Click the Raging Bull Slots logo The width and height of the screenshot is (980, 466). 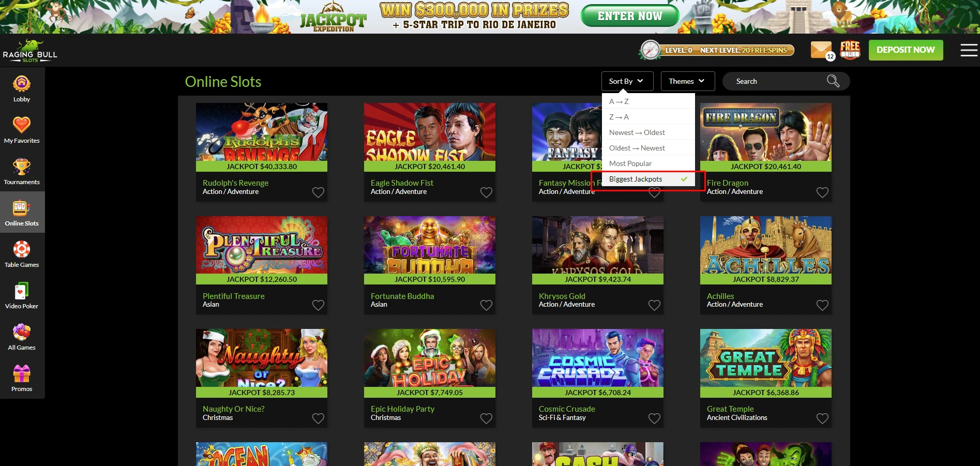(30, 51)
